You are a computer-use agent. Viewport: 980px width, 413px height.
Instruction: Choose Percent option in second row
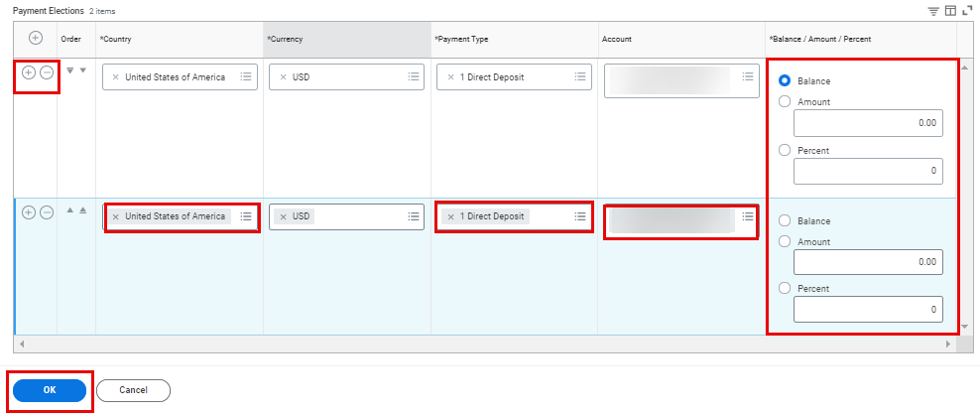click(x=786, y=288)
